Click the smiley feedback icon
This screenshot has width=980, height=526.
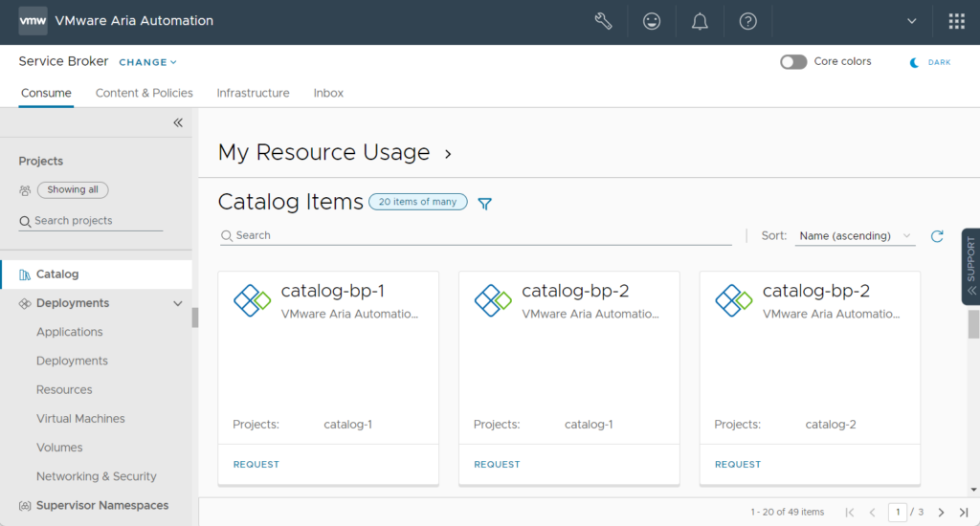pyautogui.click(x=651, y=21)
